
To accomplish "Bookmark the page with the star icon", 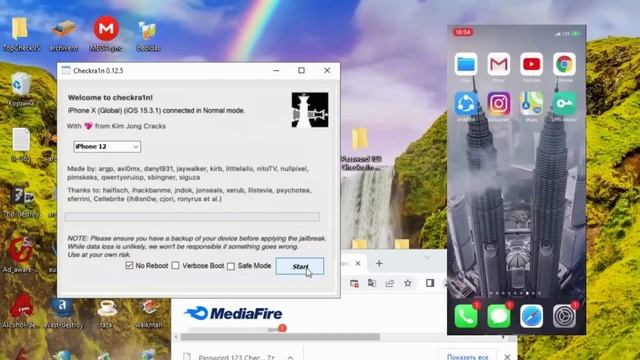I will point(407,283).
